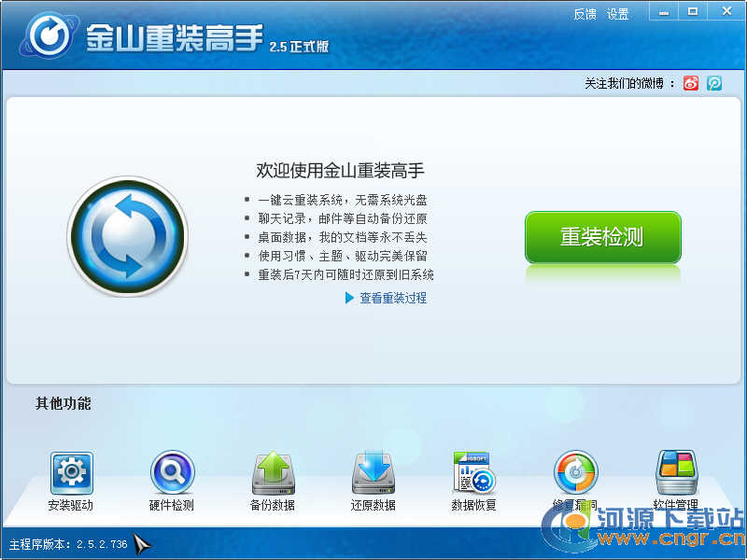Click the 主程序版本 version text
This screenshot has width=747, height=560.
point(68,544)
